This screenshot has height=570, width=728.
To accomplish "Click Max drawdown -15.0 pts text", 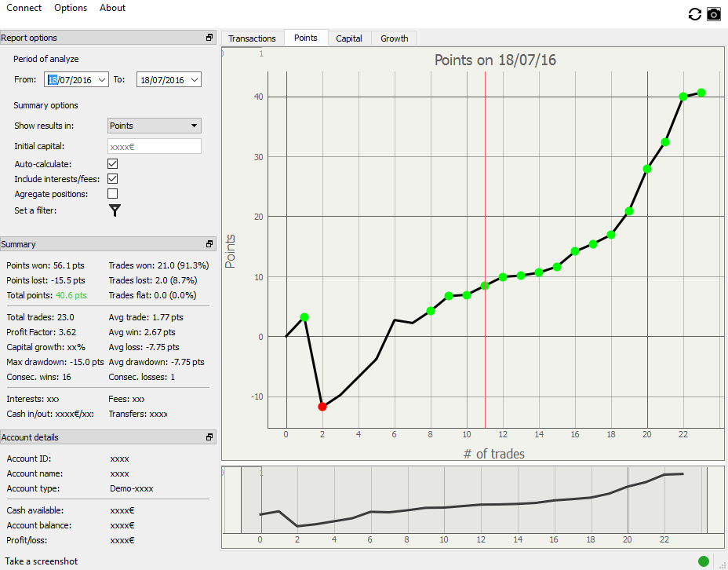I will (55, 362).
